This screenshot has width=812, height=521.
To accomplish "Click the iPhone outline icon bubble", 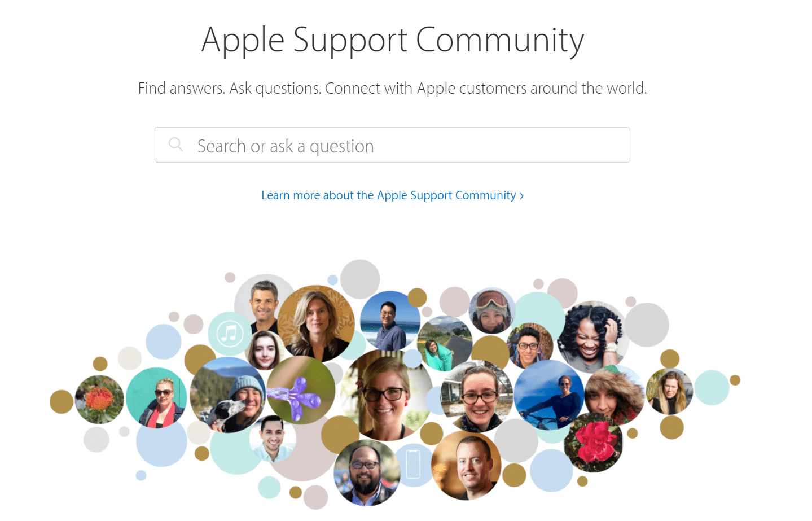I will [414, 465].
